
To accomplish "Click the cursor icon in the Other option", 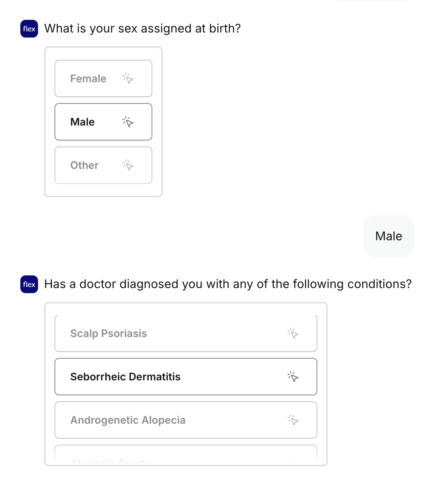I will pos(128,165).
